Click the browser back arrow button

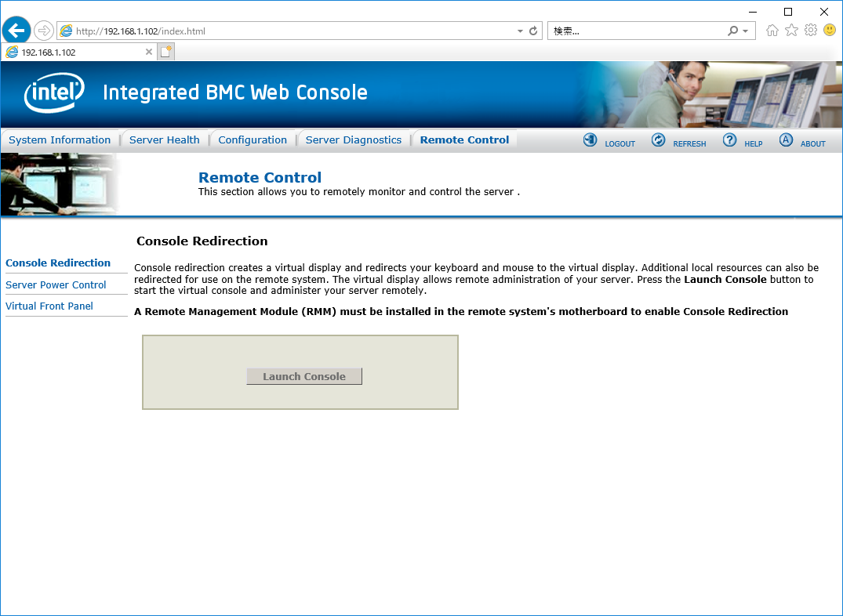(x=16, y=31)
